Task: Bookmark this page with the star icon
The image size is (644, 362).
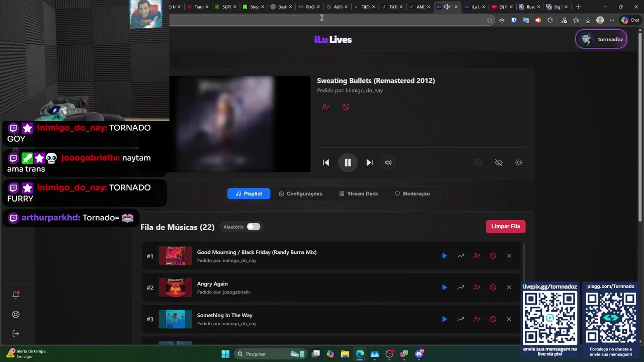Action: pos(490,20)
